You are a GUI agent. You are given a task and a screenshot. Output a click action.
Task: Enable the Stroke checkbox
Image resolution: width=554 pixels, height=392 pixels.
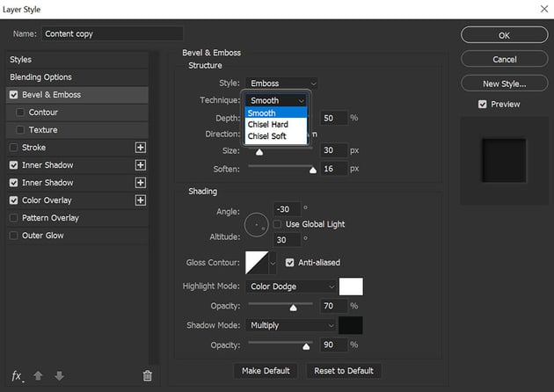tap(14, 148)
